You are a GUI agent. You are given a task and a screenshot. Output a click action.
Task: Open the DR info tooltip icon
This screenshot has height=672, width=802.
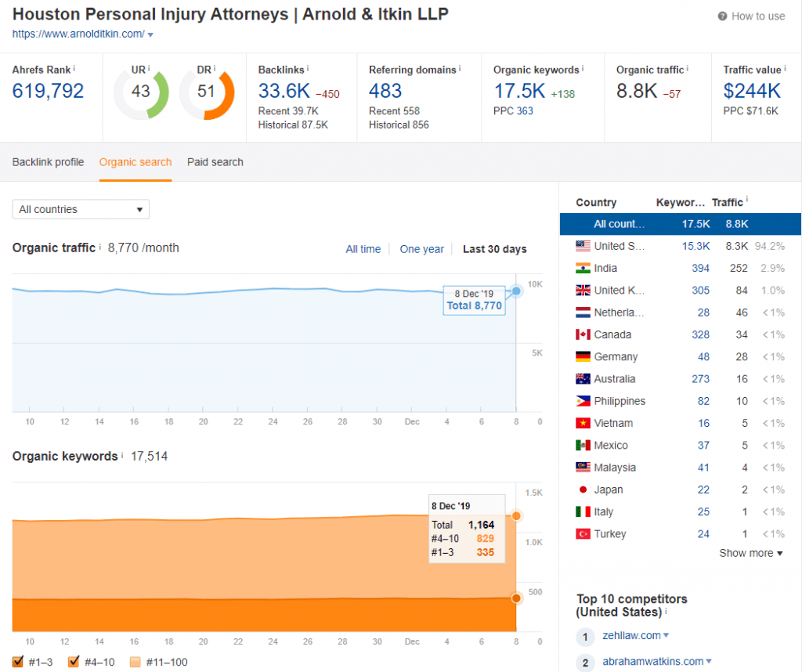tap(215, 68)
